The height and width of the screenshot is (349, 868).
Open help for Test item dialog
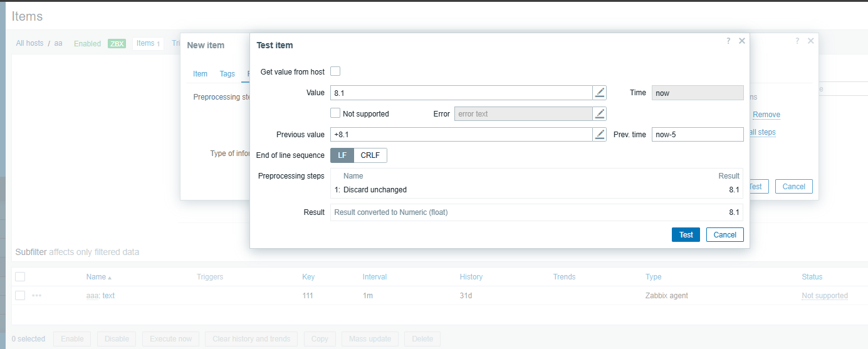tap(728, 41)
